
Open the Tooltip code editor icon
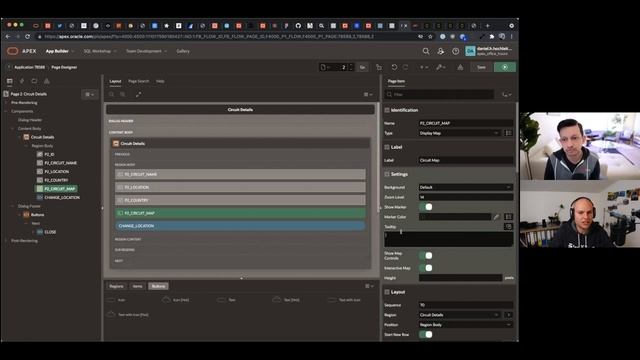tap(508, 227)
